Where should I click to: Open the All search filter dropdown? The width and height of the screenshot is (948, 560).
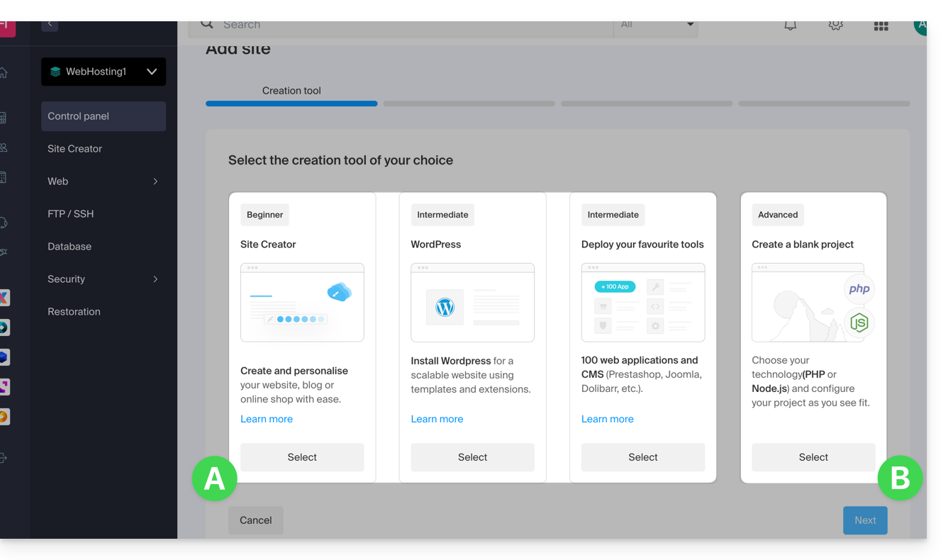(x=656, y=26)
